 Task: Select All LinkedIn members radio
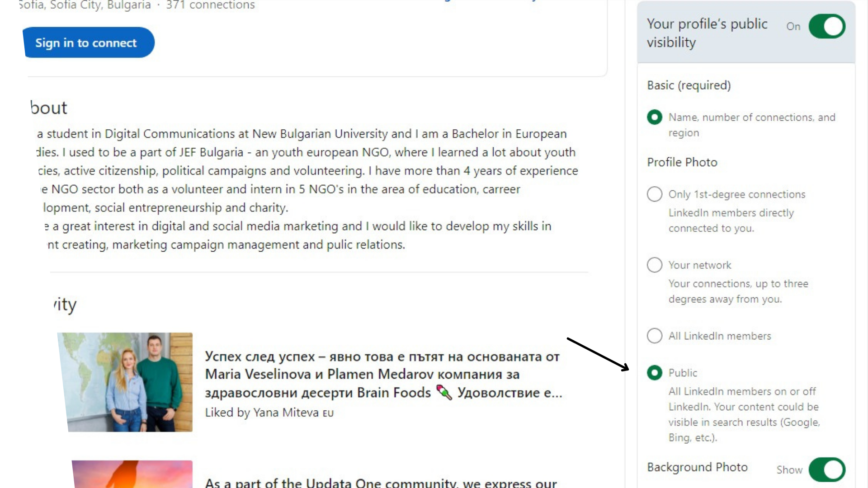tap(654, 336)
